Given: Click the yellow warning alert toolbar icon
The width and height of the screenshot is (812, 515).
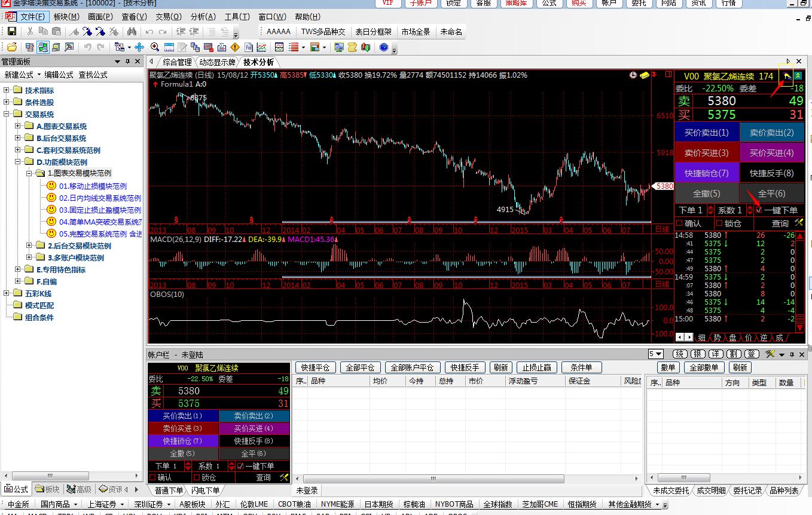Looking at the screenshot, I should (234, 47).
